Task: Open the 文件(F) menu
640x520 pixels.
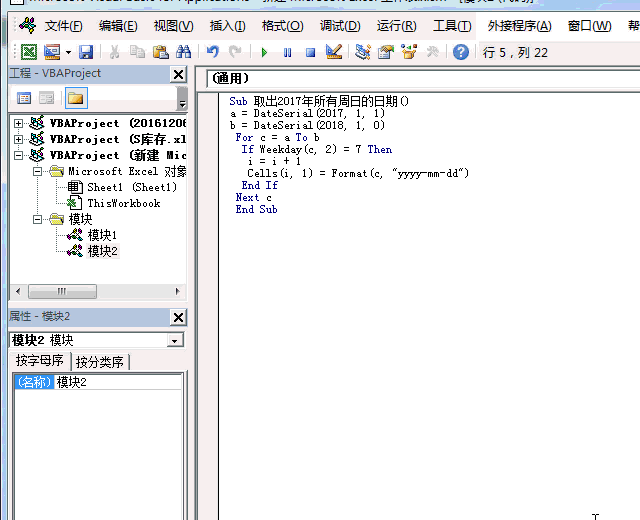Action: 64,26
